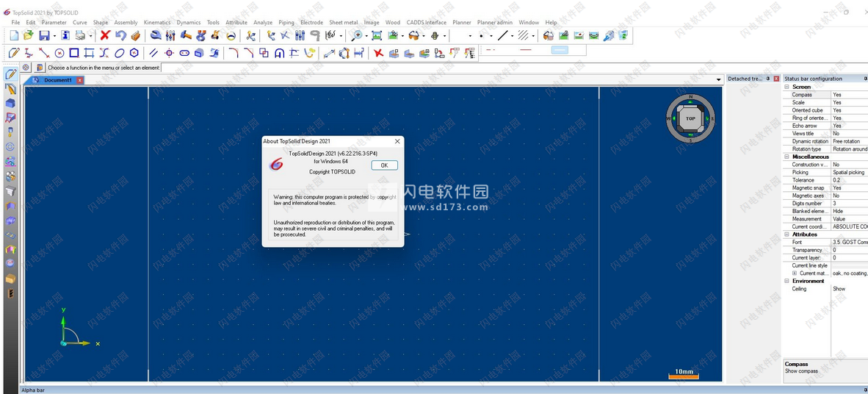Pin the Detached tree panel
The height and width of the screenshot is (394, 868).
768,79
